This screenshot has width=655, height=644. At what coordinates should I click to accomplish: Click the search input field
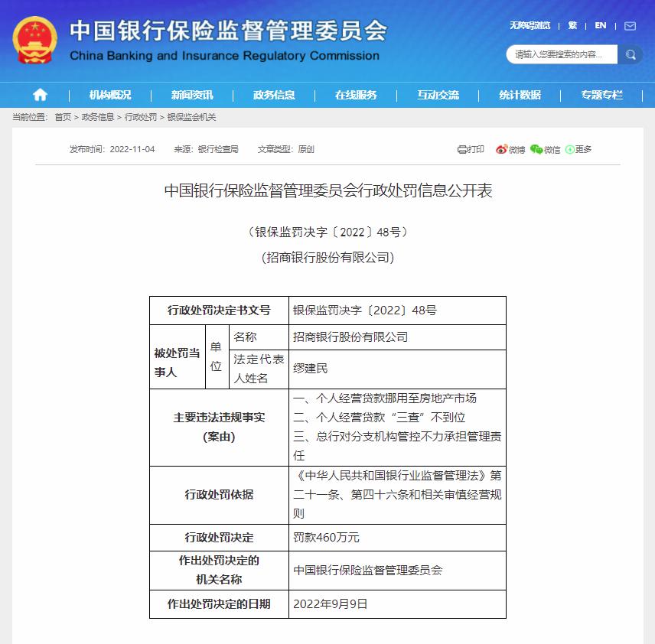click(563, 54)
